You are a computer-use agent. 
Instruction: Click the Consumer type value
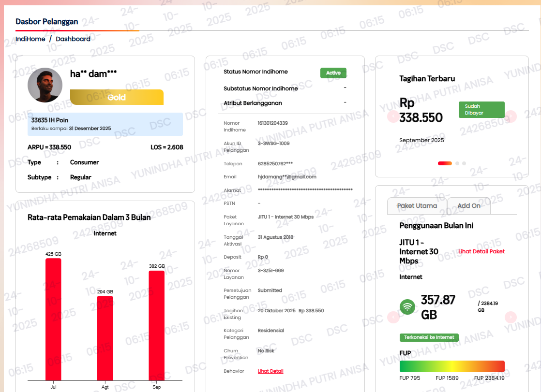coord(85,162)
